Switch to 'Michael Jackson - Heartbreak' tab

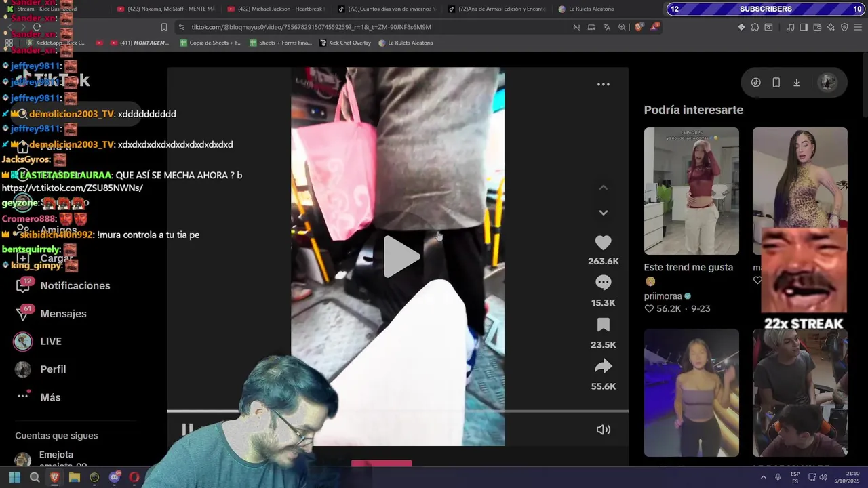pos(277,9)
